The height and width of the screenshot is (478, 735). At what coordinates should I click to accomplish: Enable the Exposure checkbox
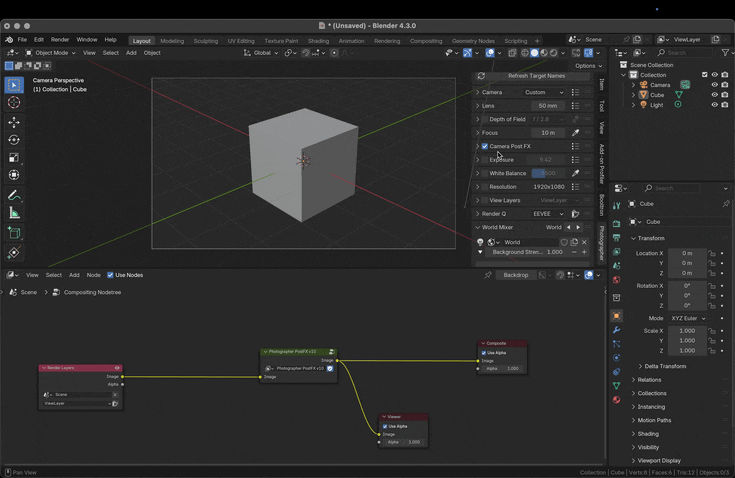(x=485, y=160)
